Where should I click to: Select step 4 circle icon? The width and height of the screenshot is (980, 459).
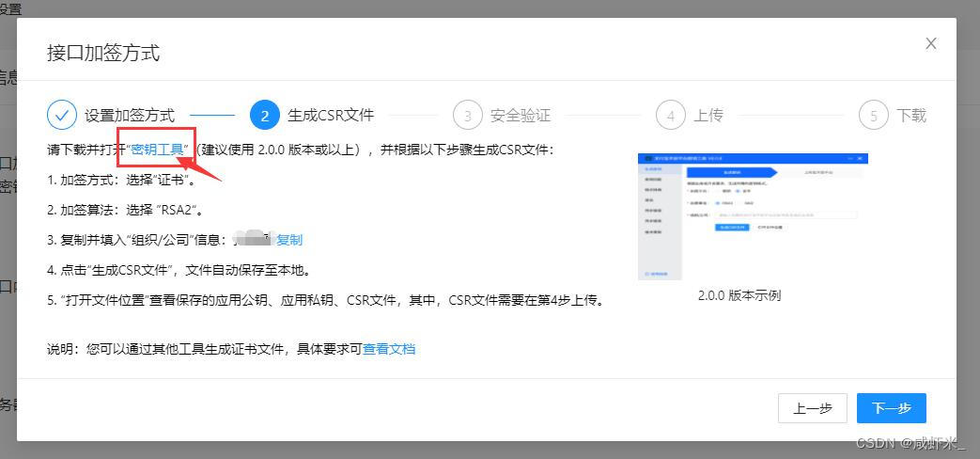(x=671, y=115)
